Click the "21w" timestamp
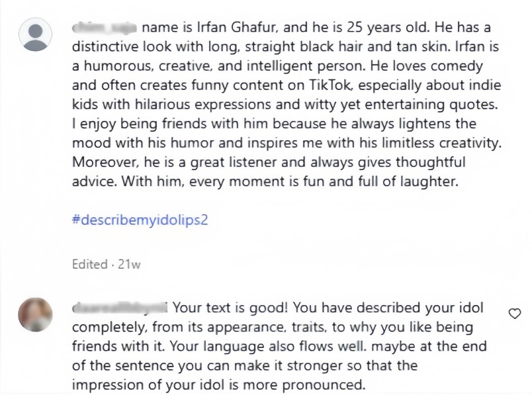Viewport: 532px width, 395px height. pyautogui.click(x=129, y=264)
